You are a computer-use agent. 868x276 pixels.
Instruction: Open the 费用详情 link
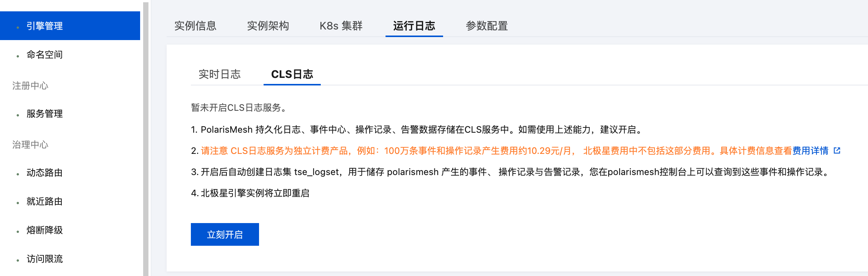tap(810, 151)
